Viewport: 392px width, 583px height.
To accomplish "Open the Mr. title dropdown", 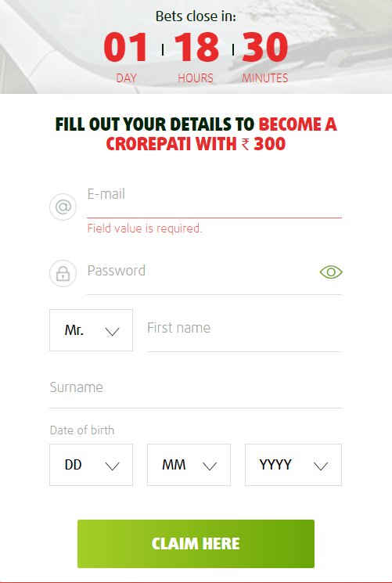I will pos(91,330).
